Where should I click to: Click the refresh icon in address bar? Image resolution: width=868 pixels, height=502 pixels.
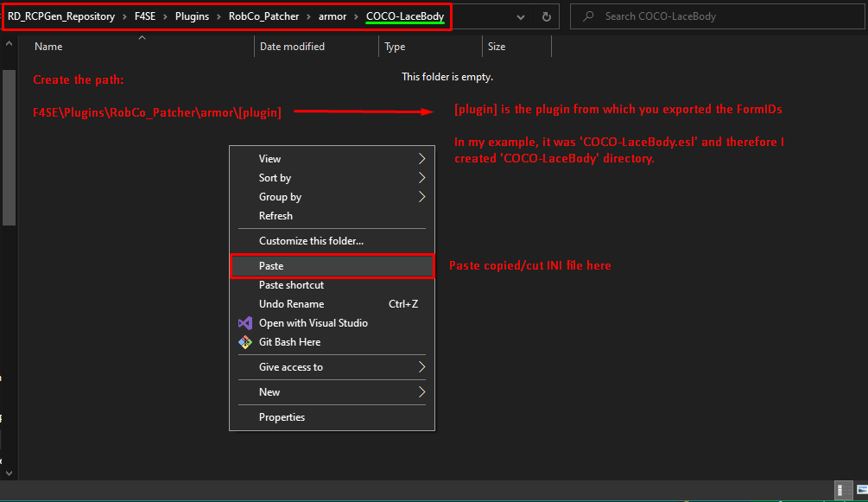click(546, 16)
